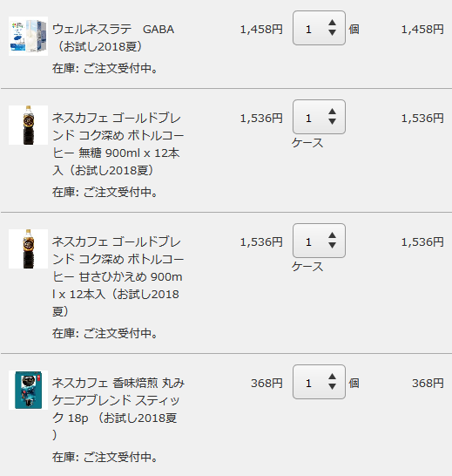This screenshot has height=476, width=452.
Task: Increase quantity of 無糖 900ml bottle coffee
Action: tap(332, 112)
